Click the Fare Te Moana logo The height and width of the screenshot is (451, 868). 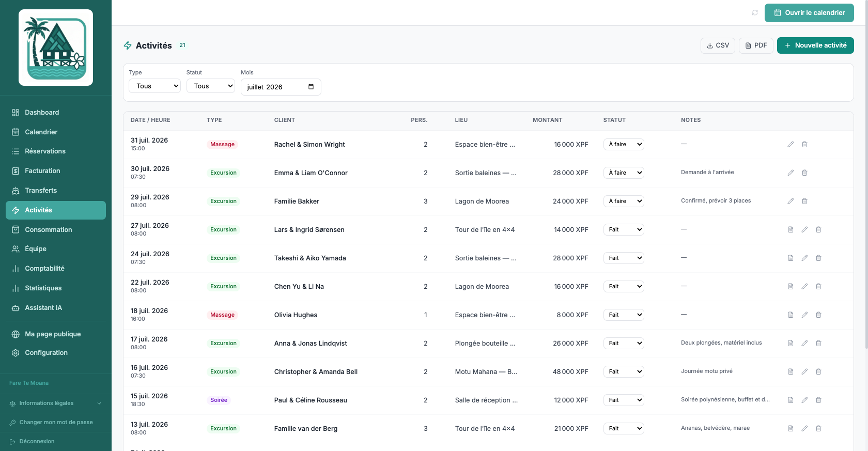point(56,48)
